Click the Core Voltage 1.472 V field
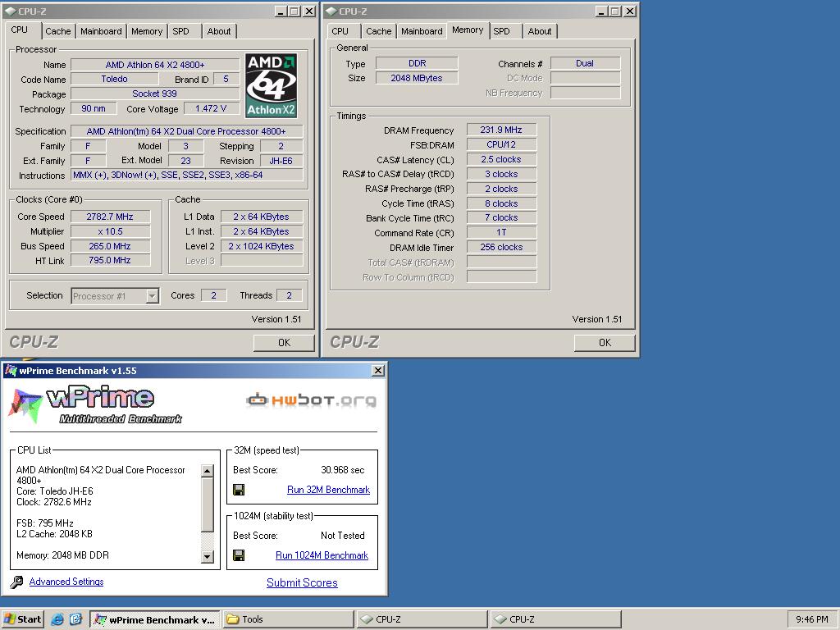The width and height of the screenshot is (840, 630). (211, 108)
